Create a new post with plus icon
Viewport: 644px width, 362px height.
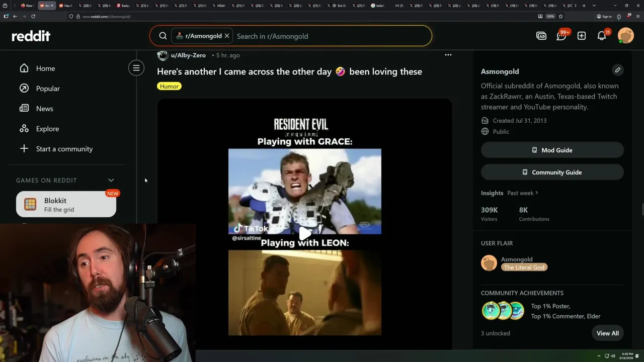coord(582,36)
